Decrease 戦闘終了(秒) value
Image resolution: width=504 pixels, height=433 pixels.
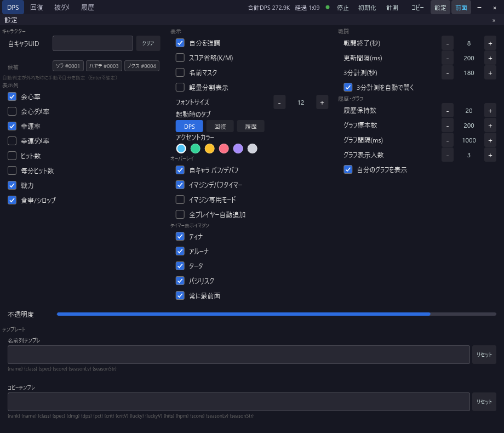(448, 43)
